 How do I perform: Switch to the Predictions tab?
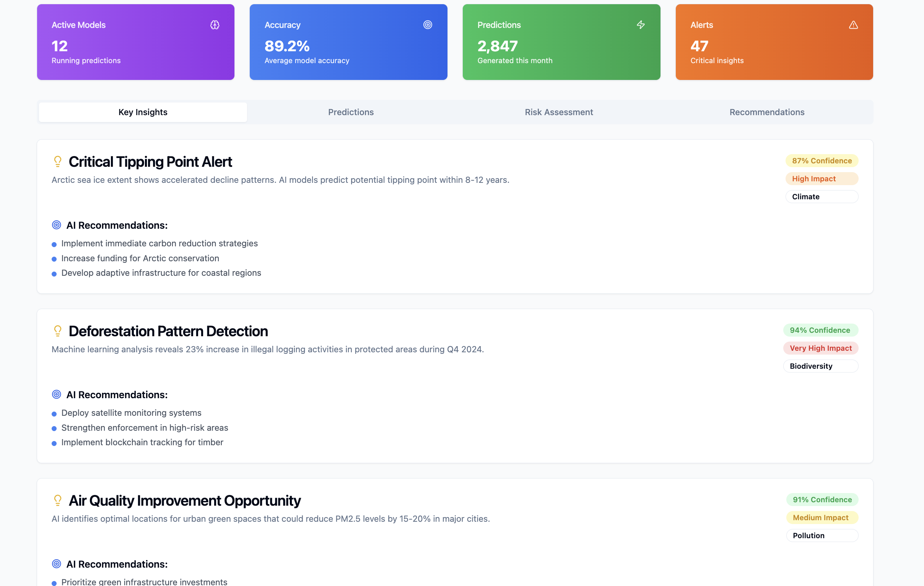(x=351, y=112)
